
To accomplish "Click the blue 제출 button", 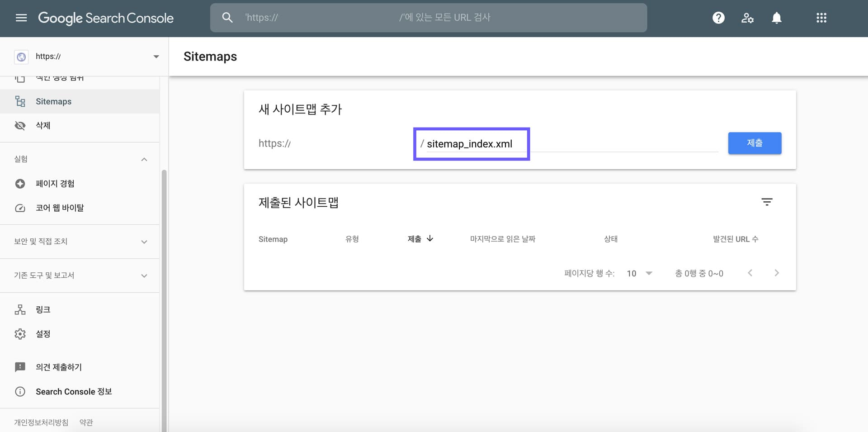I will tap(754, 143).
